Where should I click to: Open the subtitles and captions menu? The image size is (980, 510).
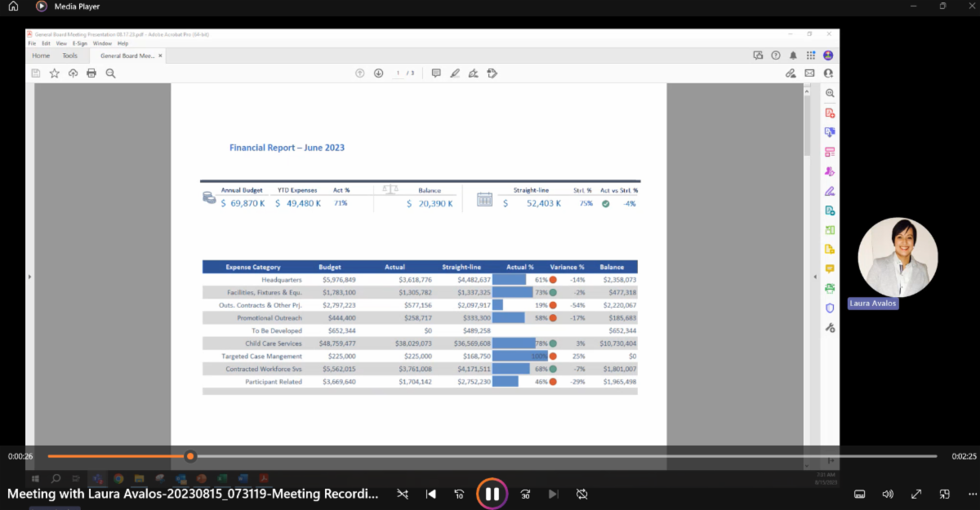(x=859, y=494)
